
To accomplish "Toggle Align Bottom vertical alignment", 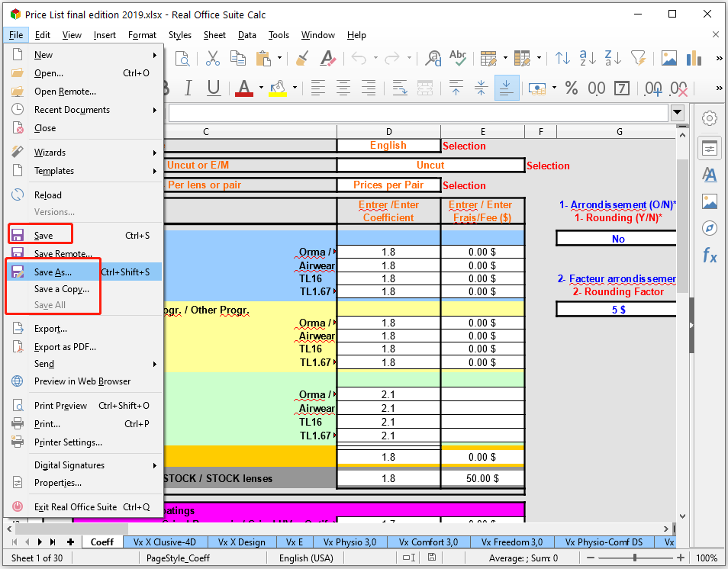I will tap(507, 88).
